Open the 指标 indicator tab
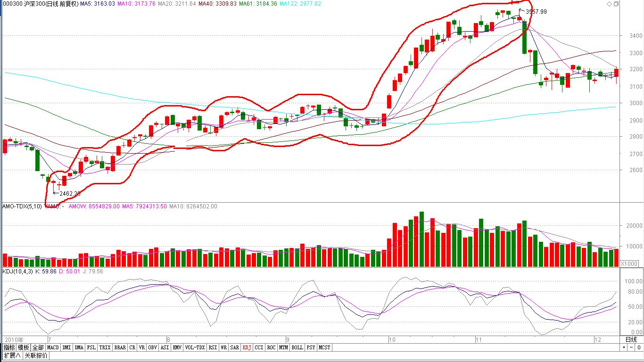 pyautogui.click(x=9, y=347)
